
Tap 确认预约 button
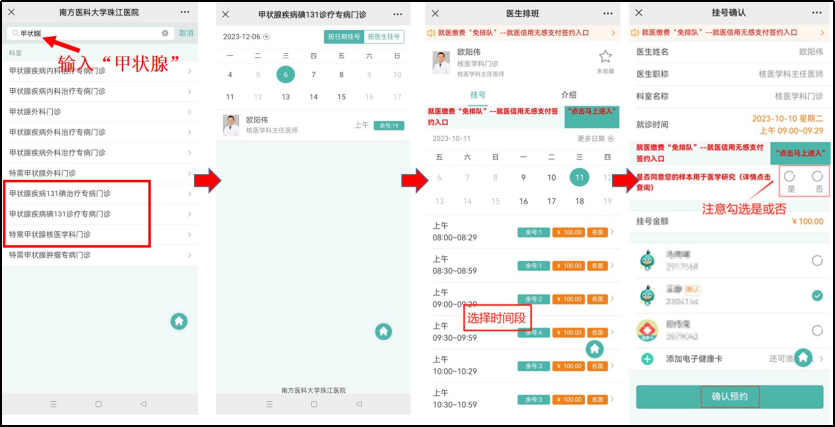tap(730, 397)
